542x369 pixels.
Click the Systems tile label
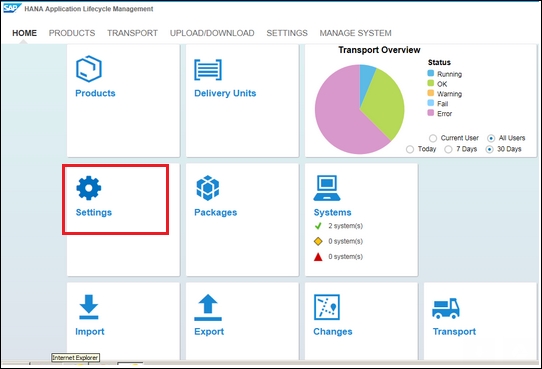click(333, 212)
